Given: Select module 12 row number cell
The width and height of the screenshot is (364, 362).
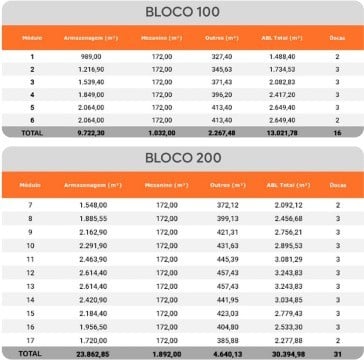Looking at the screenshot, I should [x=30, y=273].
